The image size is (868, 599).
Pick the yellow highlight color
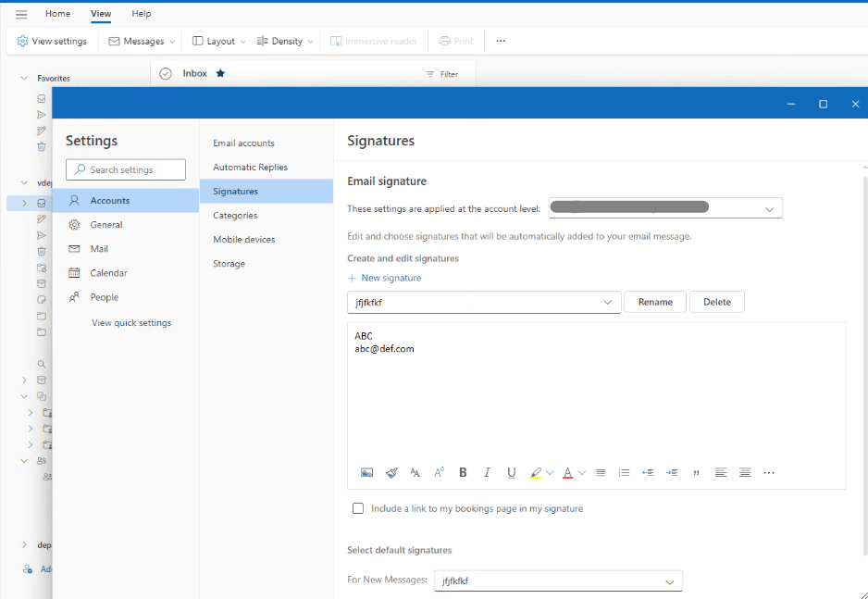535,473
